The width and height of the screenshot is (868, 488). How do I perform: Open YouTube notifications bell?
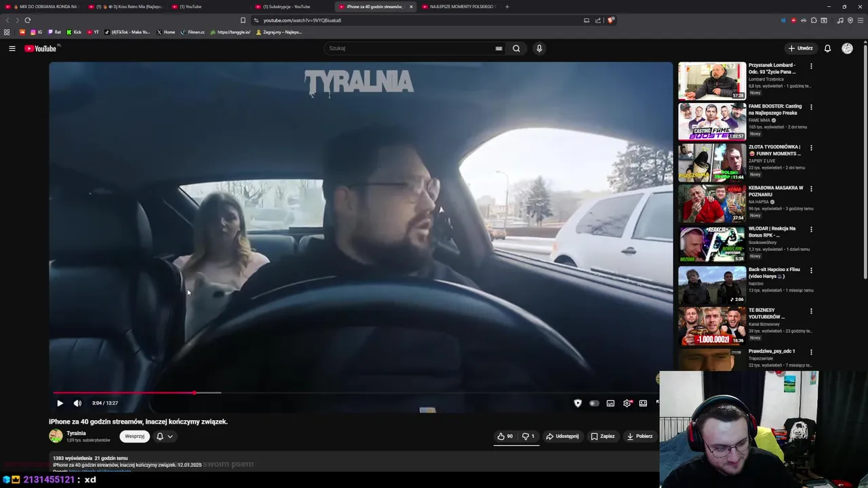coord(827,48)
